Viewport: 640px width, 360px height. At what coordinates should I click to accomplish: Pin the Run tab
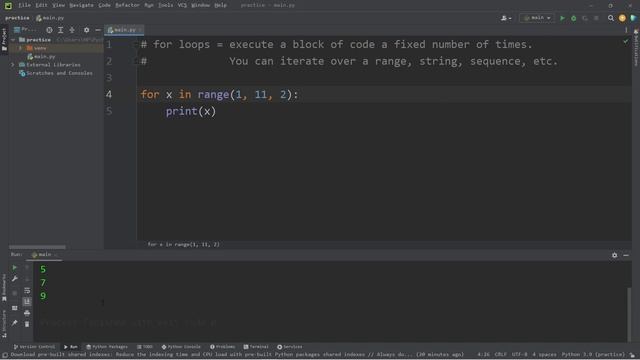click(x=15, y=323)
